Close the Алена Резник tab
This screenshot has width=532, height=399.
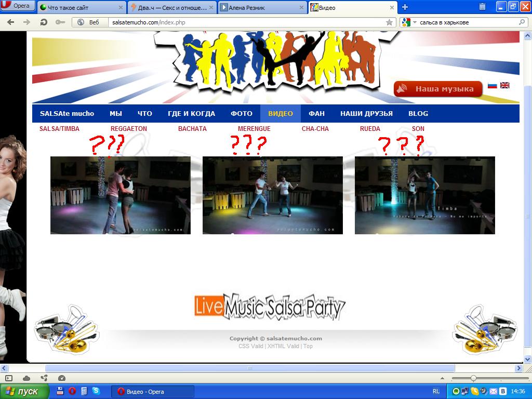coord(302,7)
